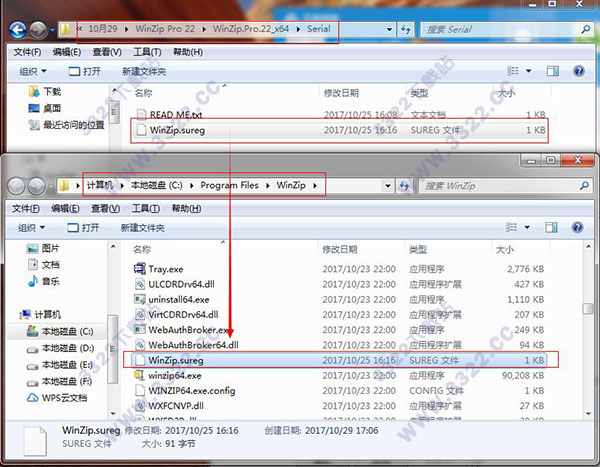Select the WXFCNVP.dll file icon
This screenshot has width=600, height=467.
coord(140,406)
